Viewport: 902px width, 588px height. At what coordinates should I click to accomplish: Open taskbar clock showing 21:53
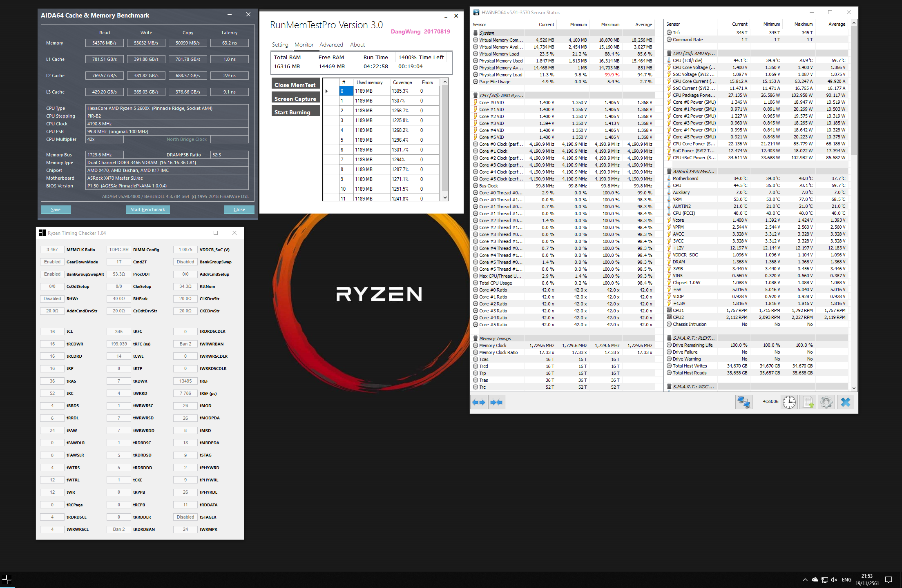coord(867,580)
